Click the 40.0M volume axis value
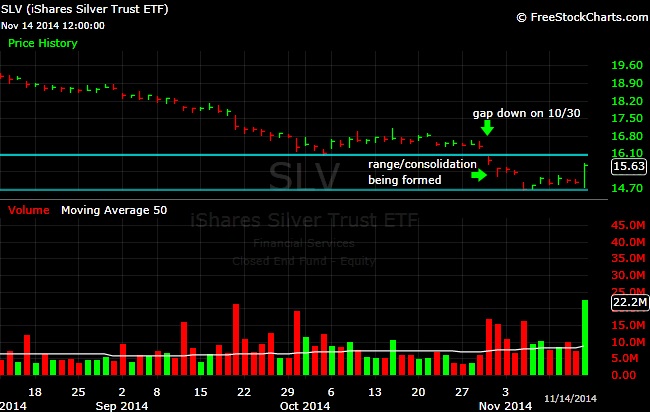The height and width of the screenshot is (412, 650). pyautogui.click(x=628, y=242)
